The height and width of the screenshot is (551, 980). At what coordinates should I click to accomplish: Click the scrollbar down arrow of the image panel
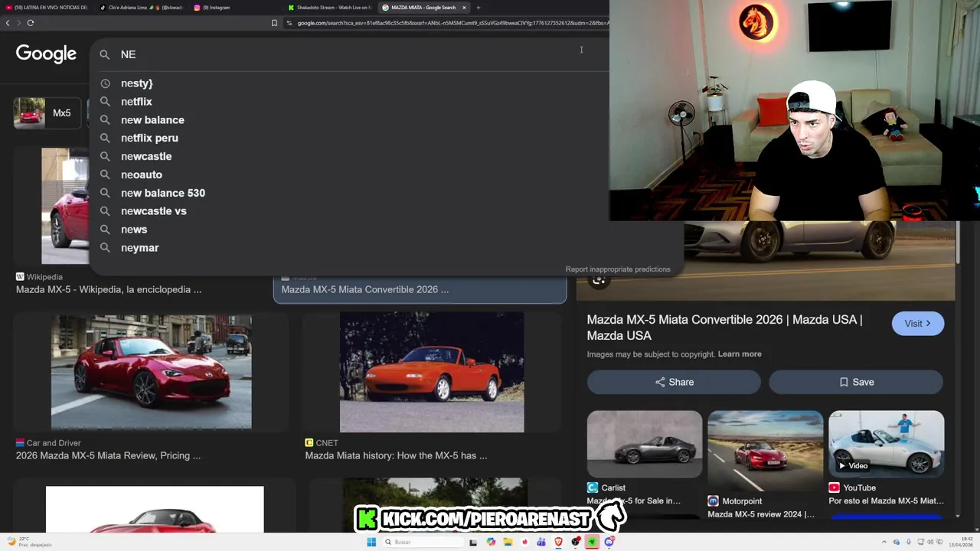coord(957,517)
